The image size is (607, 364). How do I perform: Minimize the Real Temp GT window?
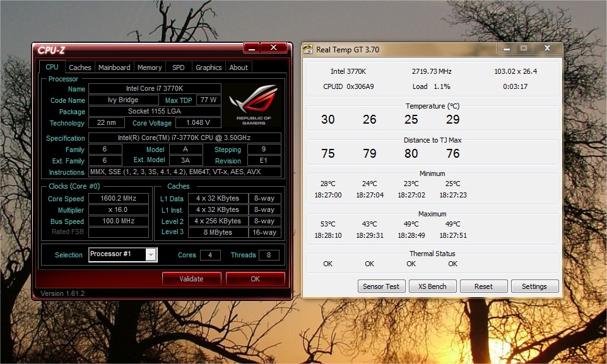pyautogui.click(x=506, y=49)
